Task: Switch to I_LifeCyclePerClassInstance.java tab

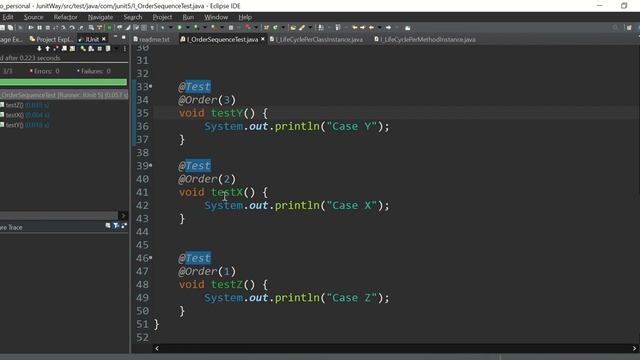Action: (316, 39)
